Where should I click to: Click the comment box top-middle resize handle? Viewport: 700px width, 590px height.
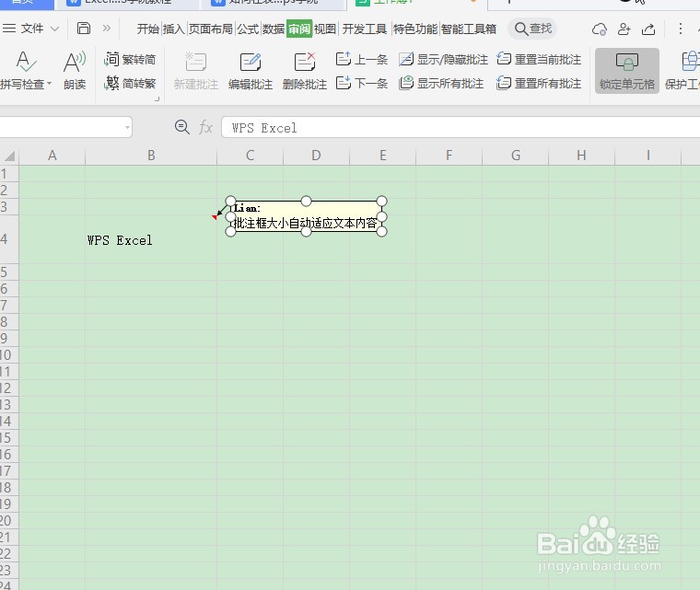click(x=306, y=202)
